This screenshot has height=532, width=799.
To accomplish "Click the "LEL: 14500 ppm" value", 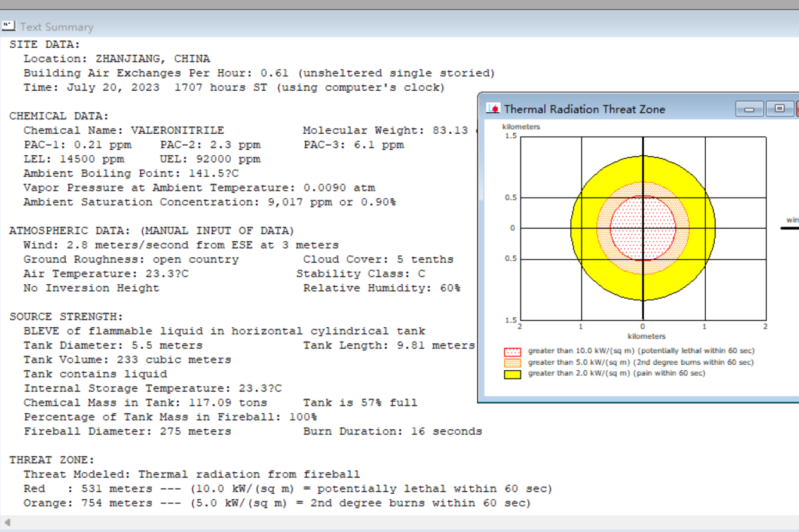I will pyautogui.click(x=74, y=159).
